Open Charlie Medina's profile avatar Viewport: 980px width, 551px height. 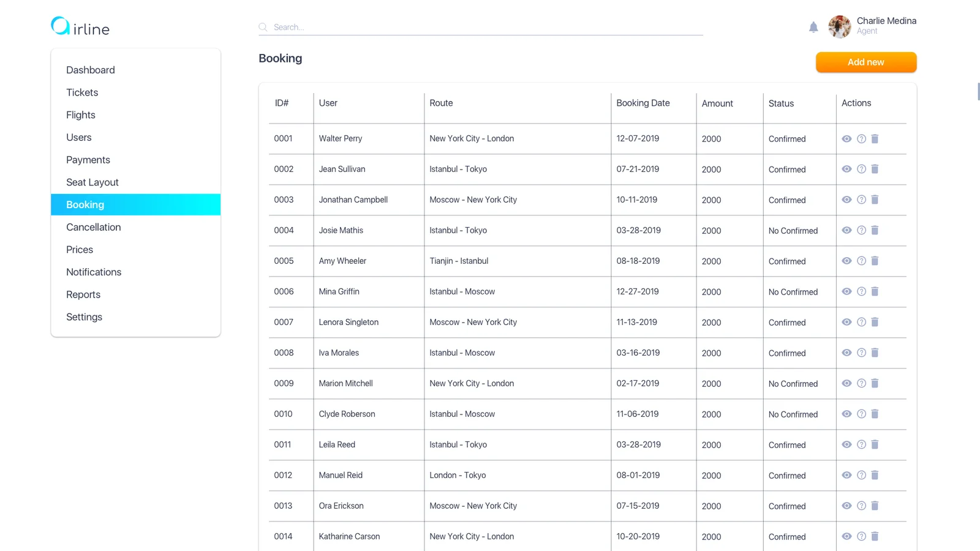click(840, 27)
